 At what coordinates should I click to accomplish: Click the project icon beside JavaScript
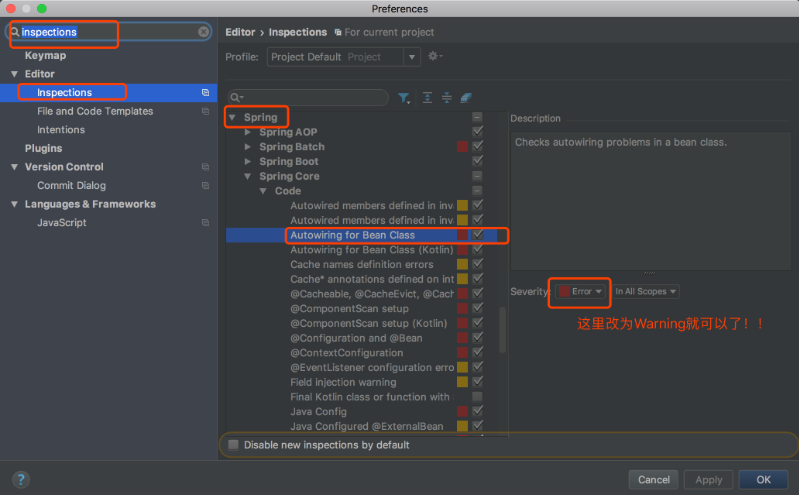pos(205,223)
